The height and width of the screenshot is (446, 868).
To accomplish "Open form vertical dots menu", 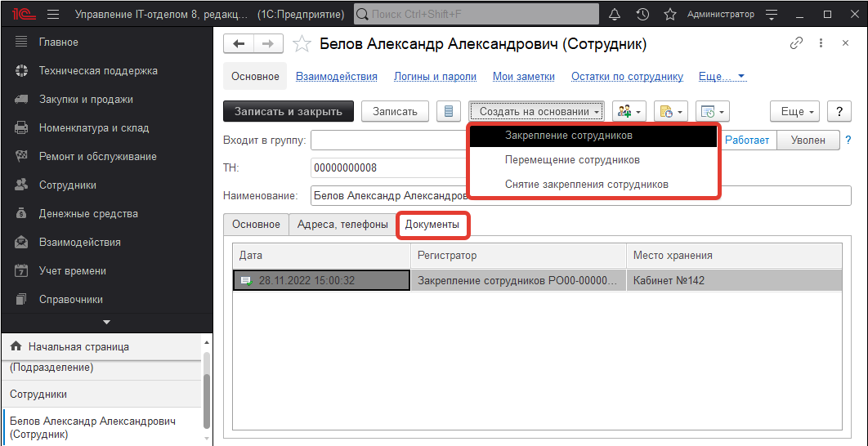I will [821, 43].
